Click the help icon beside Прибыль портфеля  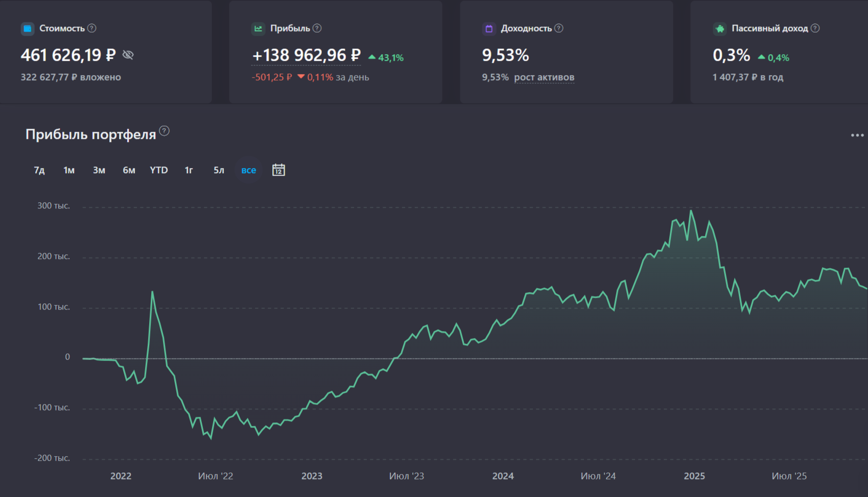tap(164, 131)
